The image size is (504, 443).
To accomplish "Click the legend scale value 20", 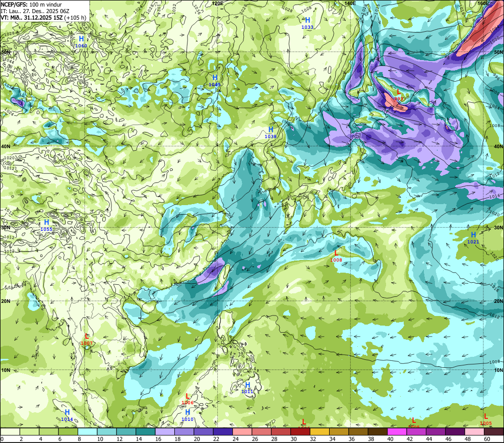I will click(197, 439).
